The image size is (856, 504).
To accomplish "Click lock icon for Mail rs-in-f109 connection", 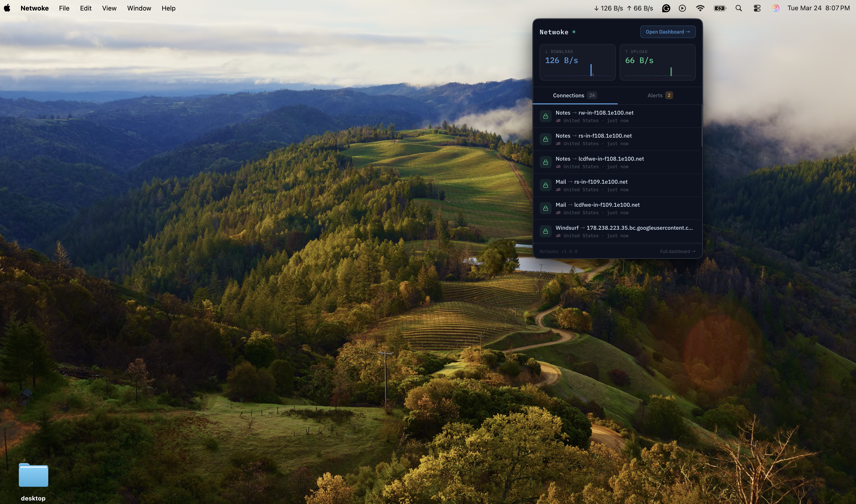I will click(x=545, y=185).
